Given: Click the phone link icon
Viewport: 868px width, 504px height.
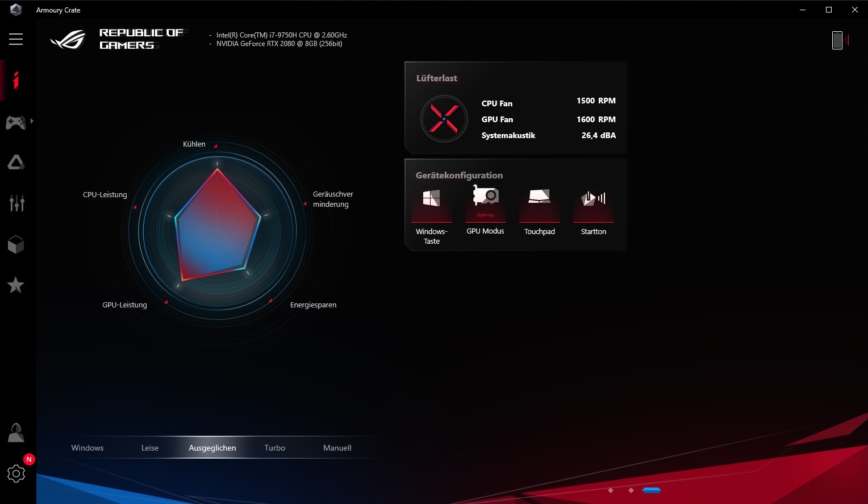Looking at the screenshot, I should pyautogui.click(x=840, y=40).
